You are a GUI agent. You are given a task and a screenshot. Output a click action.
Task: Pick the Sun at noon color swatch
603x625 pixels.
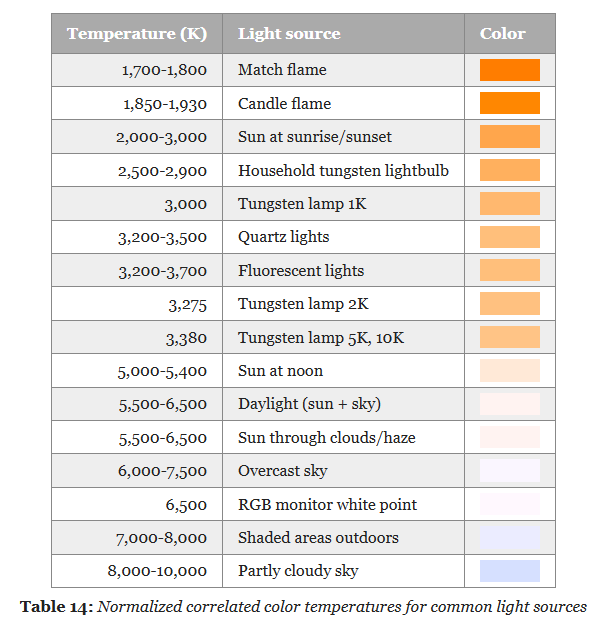[x=509, y=371]
